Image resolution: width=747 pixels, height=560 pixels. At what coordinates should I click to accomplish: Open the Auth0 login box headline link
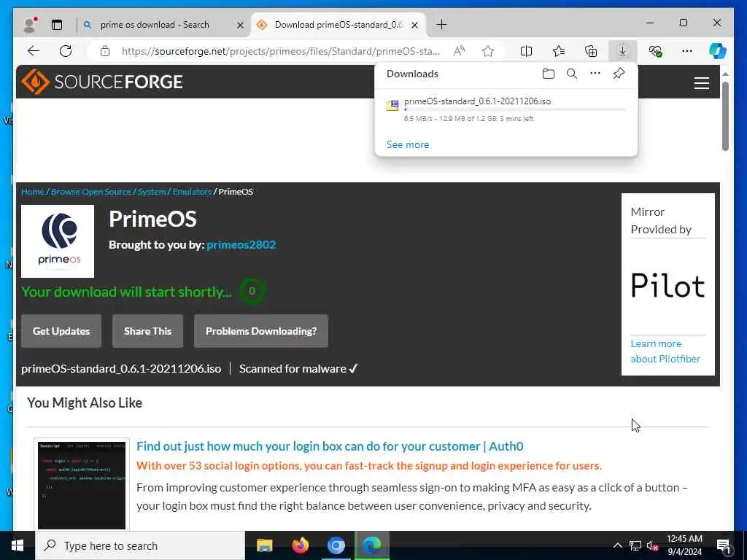coord(330,446)
